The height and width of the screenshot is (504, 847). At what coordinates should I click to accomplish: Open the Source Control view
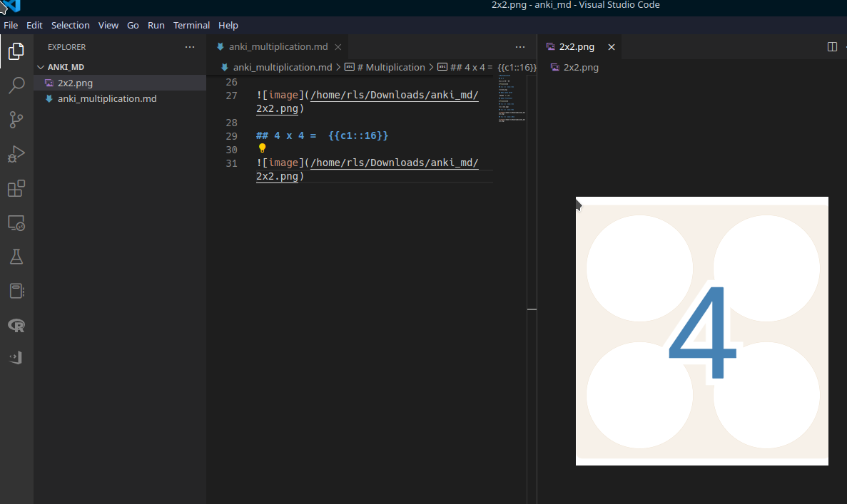[16, 120]
